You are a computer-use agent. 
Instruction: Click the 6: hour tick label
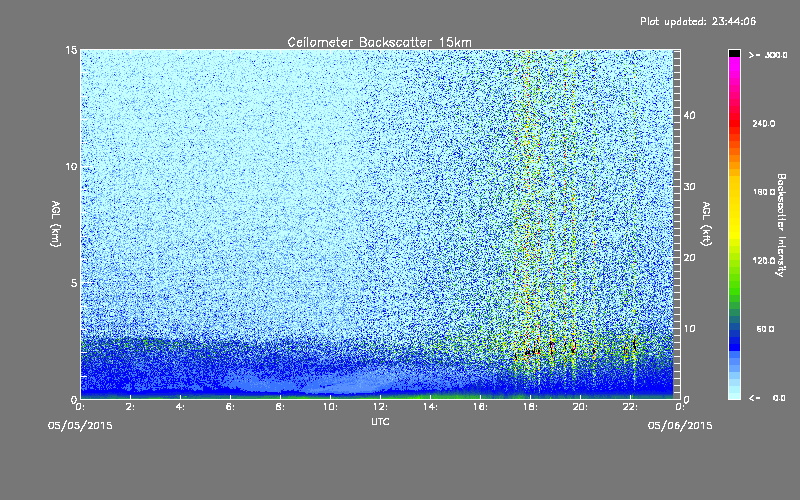click(x=231, y=407)
